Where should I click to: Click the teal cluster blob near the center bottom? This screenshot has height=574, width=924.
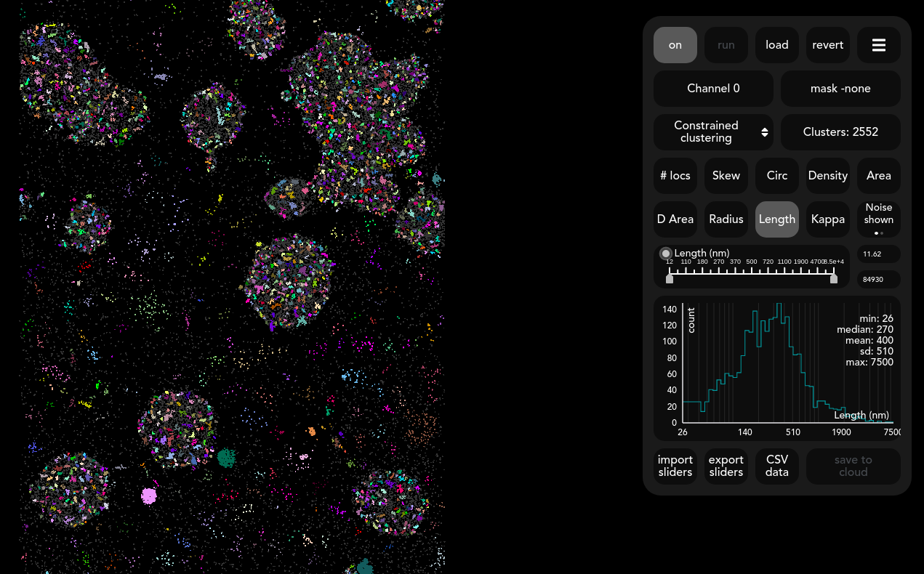pos(226,457)
